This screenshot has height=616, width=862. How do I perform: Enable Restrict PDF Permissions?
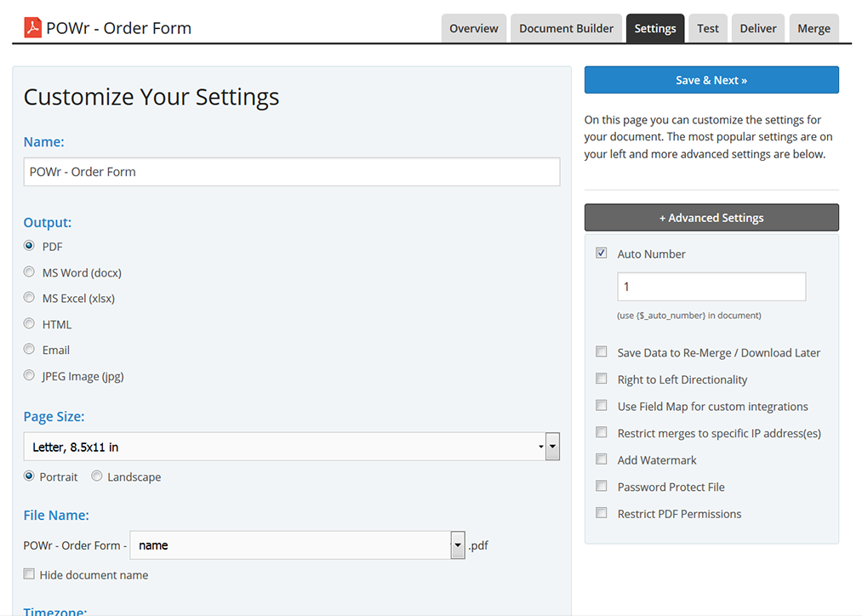coord(602,513)
